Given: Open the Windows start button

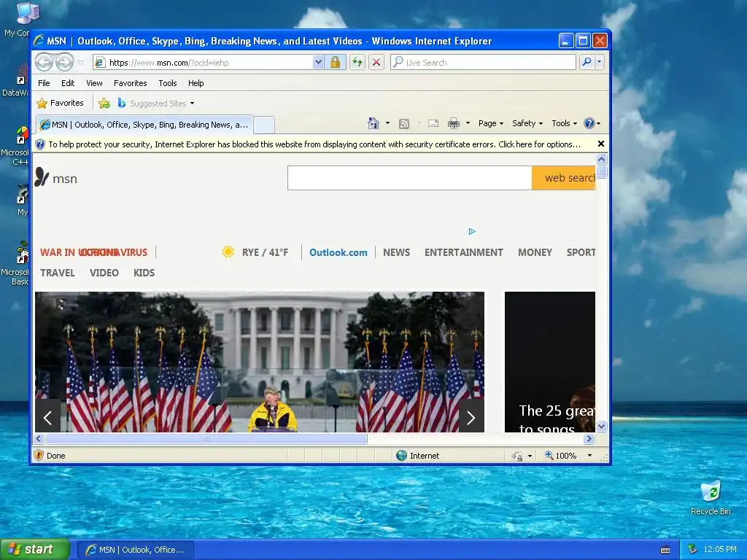Looking at the screenshot, I should (34, 550).
